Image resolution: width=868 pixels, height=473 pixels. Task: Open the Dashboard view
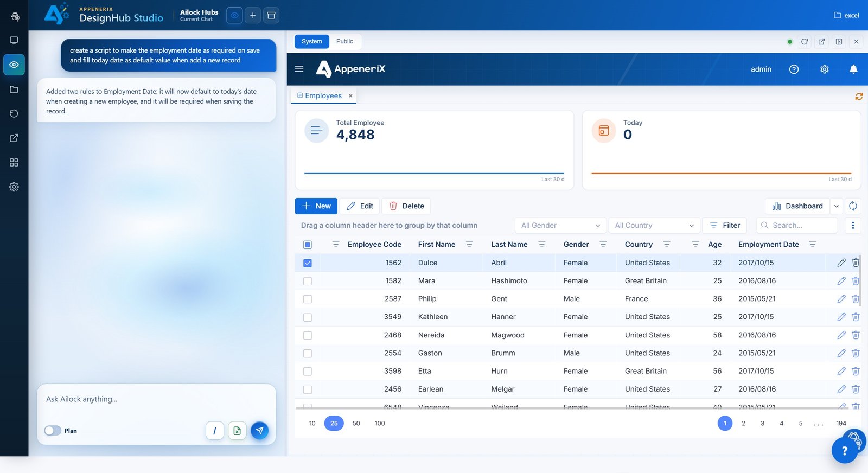(798, 206)
